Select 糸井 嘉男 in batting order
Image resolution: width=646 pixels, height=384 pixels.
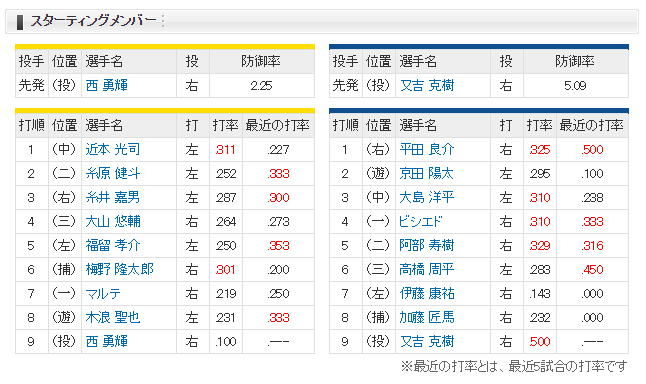pos(113,197)
